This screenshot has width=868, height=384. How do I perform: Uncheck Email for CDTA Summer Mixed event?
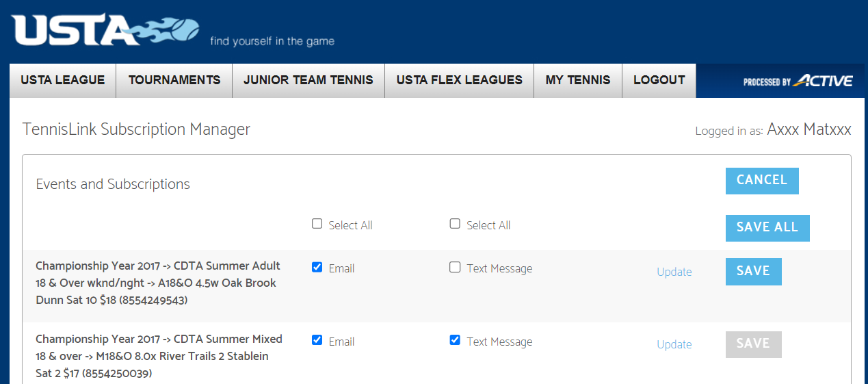(x=317, y=340)
